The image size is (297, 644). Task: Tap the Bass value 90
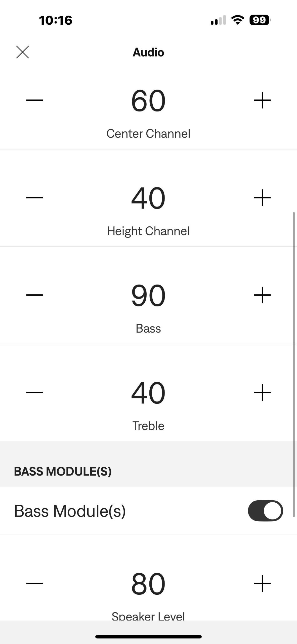(148, 296)
